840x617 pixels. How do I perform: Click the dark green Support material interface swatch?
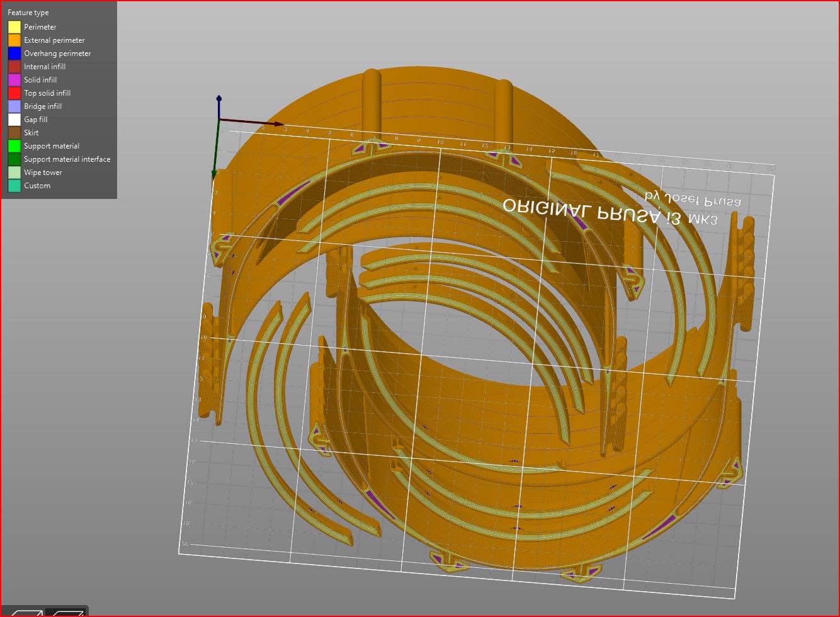[14, 159]
